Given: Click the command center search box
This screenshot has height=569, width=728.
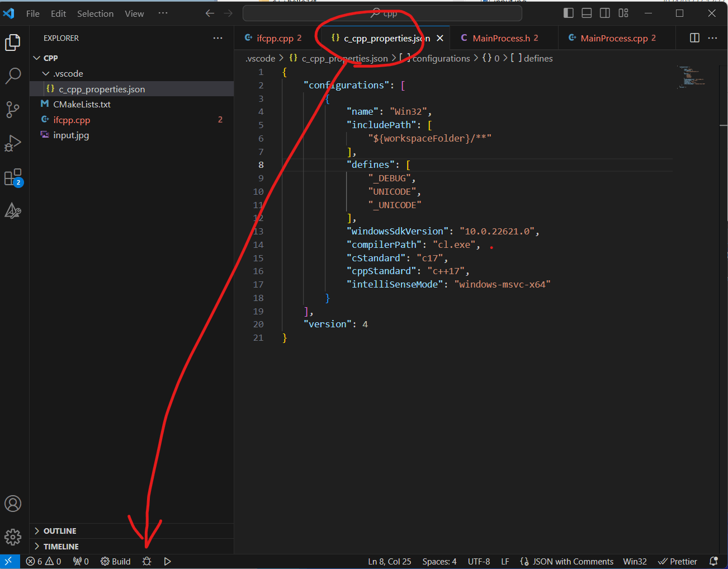Looking at the screenshot, I should click(x=382, y=13).
